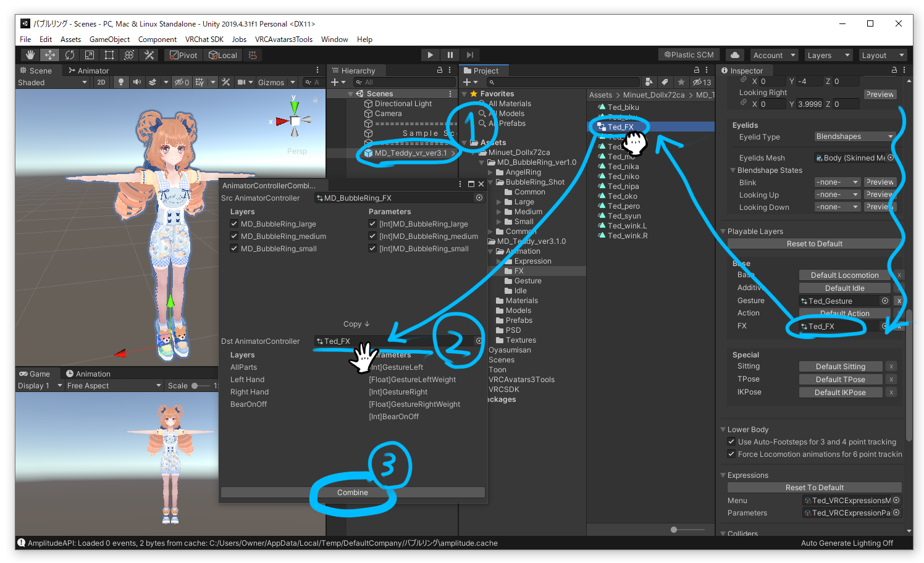924x563 pixels.
Task: Switch to the Animator tab
Action: [88, 70]
